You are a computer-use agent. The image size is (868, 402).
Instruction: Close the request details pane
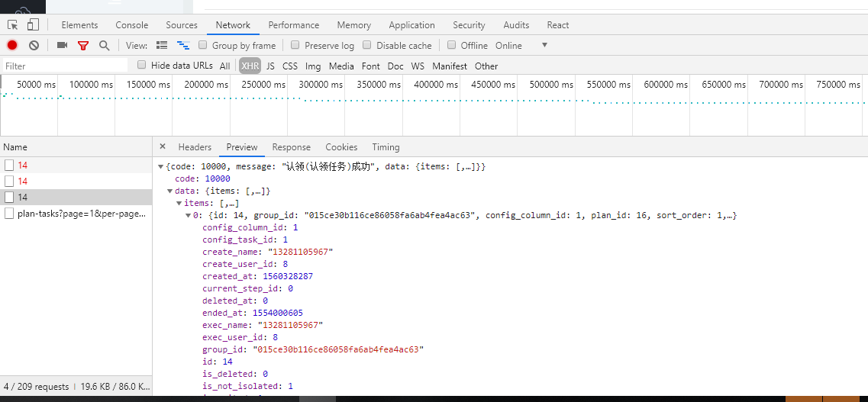163,146
